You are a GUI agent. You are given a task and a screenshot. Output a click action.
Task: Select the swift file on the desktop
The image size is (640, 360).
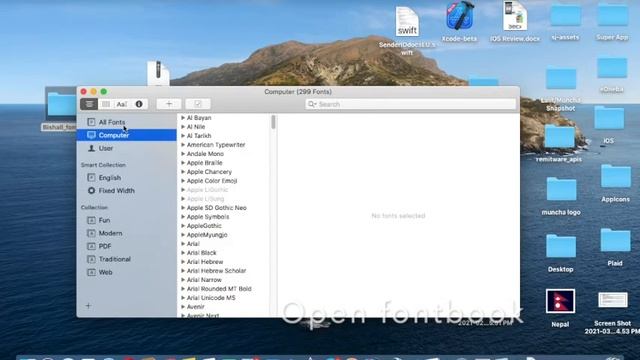[407, 22]
